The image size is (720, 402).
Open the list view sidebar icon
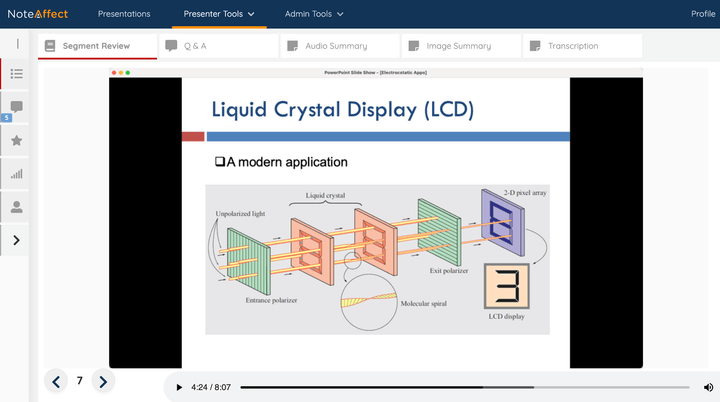coord(16,74)
